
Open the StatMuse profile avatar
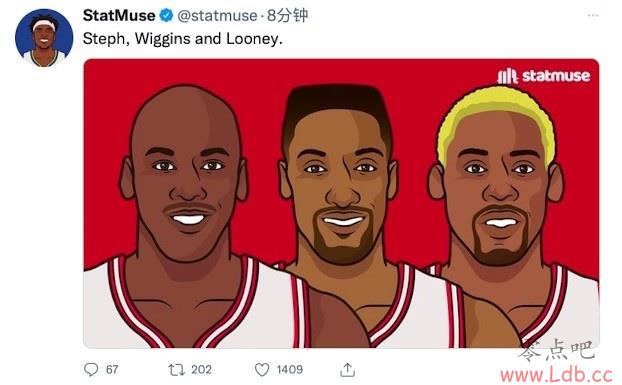tap(44, 38)
